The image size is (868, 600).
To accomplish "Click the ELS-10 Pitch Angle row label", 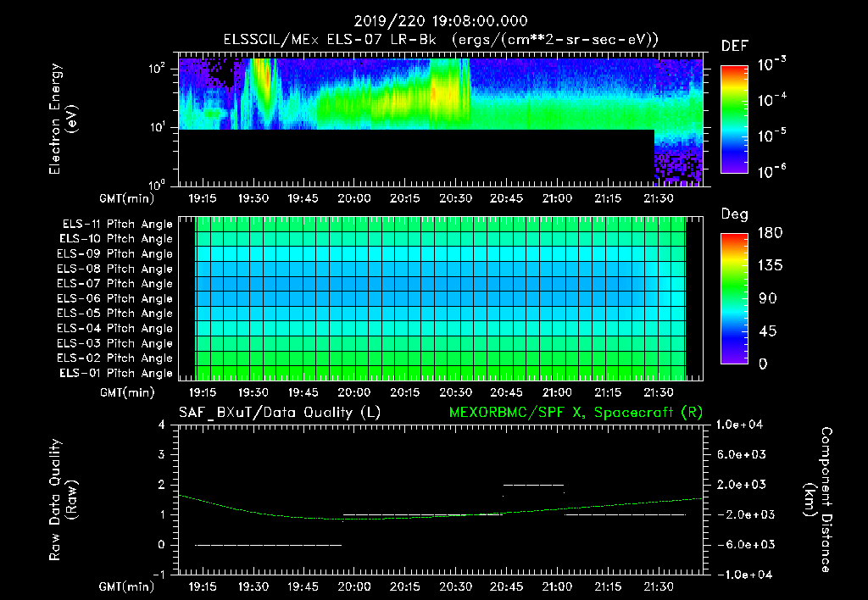I will point(116,239).
